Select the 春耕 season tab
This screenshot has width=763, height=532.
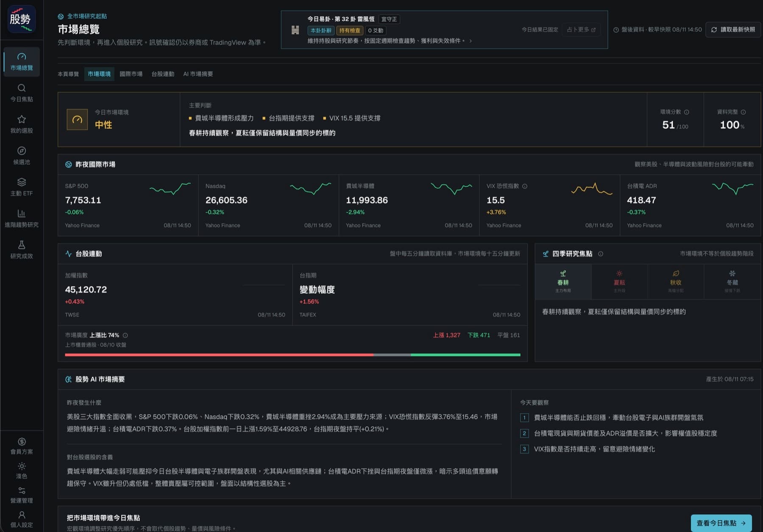coord(563,281)
